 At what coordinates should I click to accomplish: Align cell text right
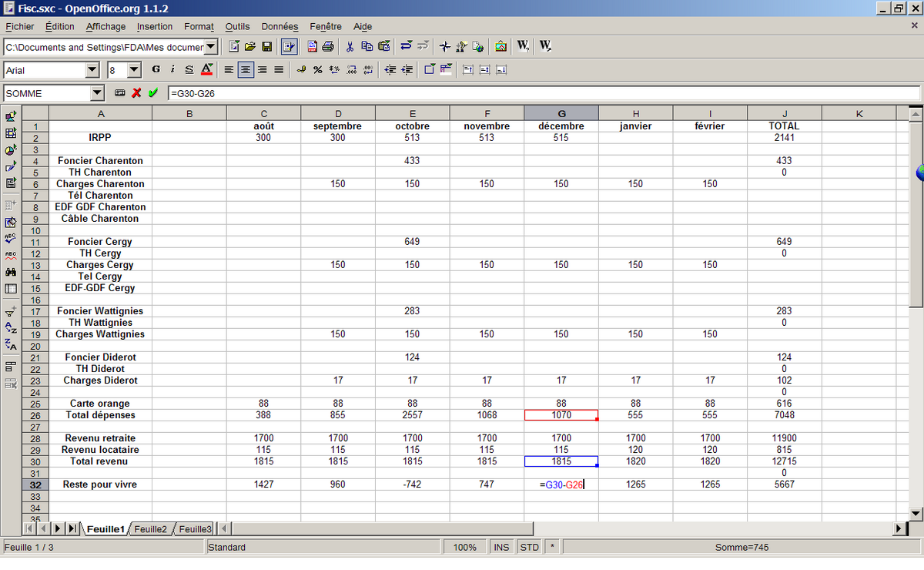click(x=263, y=69)
